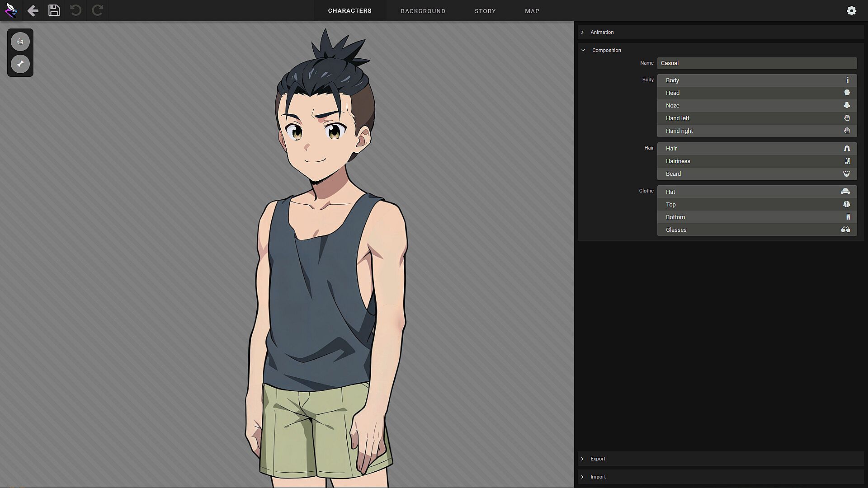The height and width of the screenshot is (488, 868).
Task: Click the back arrow icon
Action: [33, 10]
